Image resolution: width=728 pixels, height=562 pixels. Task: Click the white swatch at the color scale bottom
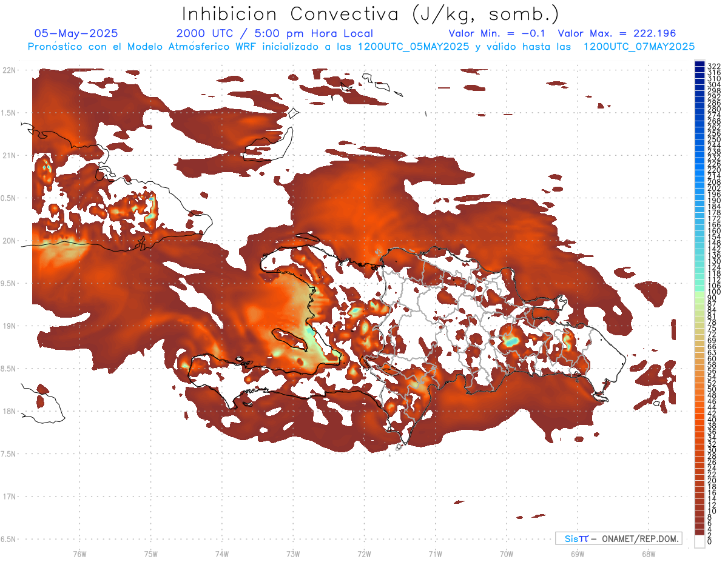699,541
